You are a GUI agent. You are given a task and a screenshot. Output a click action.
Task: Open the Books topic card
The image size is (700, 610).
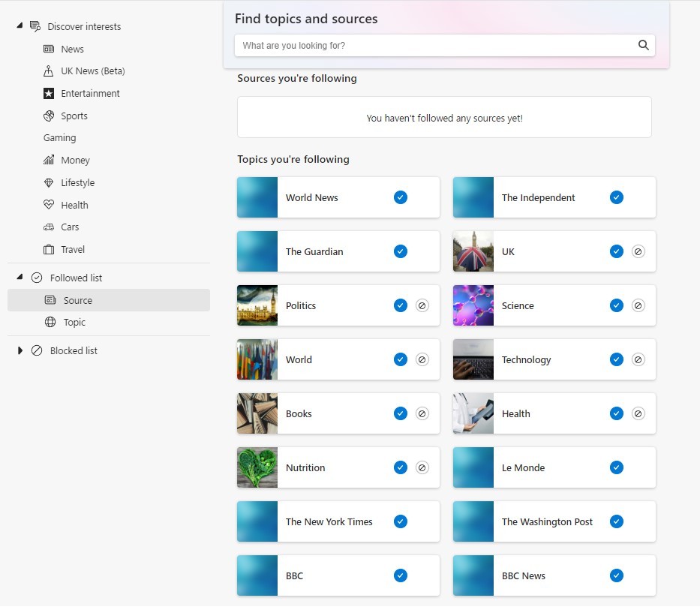tap(338, 413)
